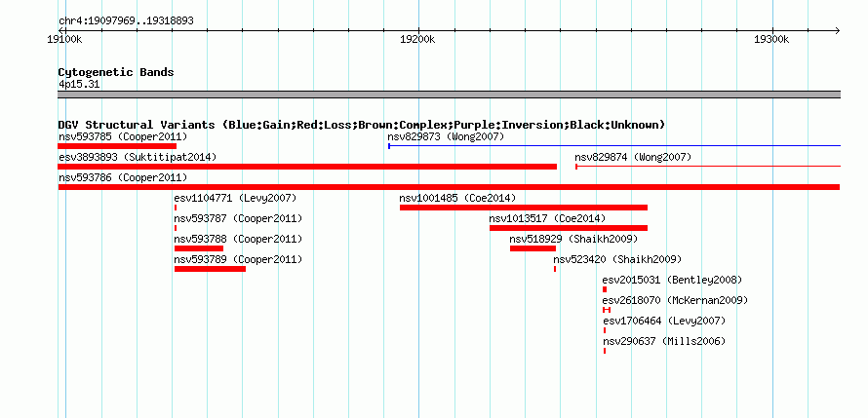868x418 pixels.
Task: Select the full-width red nsv593786 bar
Action: click(x=449, y=187)
